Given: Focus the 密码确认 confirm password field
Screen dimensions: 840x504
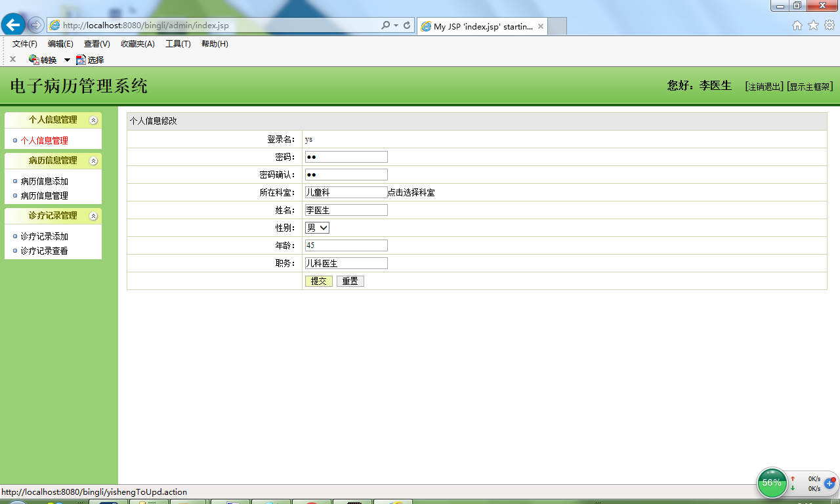Looking at the screenshot, I should (x=346, y=175).
